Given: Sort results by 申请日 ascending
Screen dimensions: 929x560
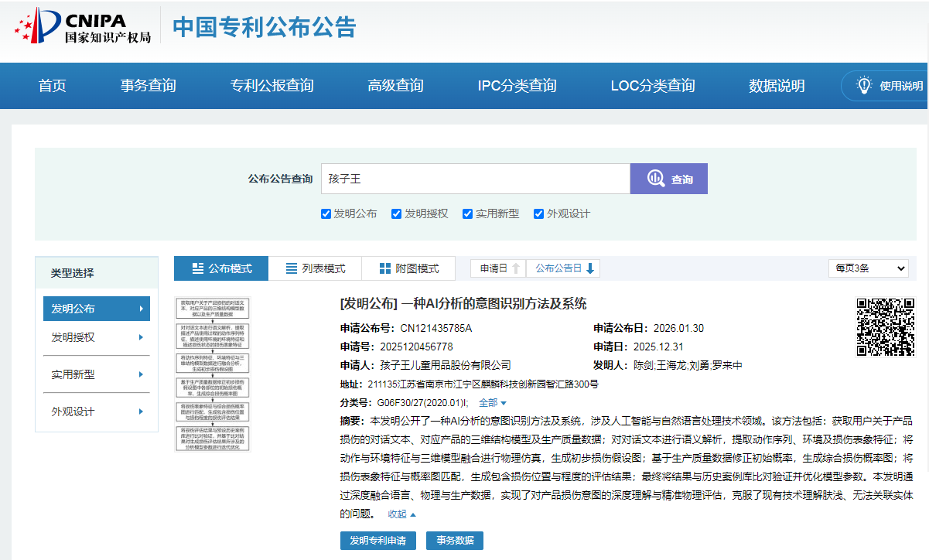Looking at the screenshot, I should (x=499, y=268).
